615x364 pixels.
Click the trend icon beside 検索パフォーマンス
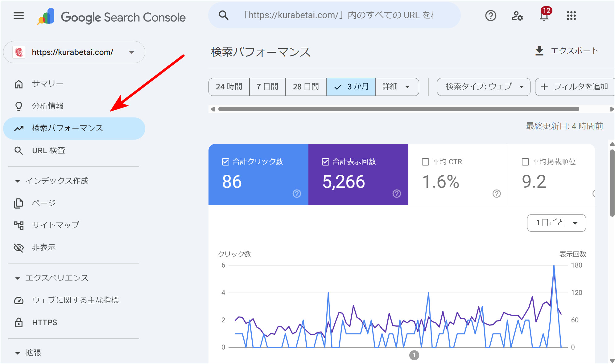coord(19,128)
